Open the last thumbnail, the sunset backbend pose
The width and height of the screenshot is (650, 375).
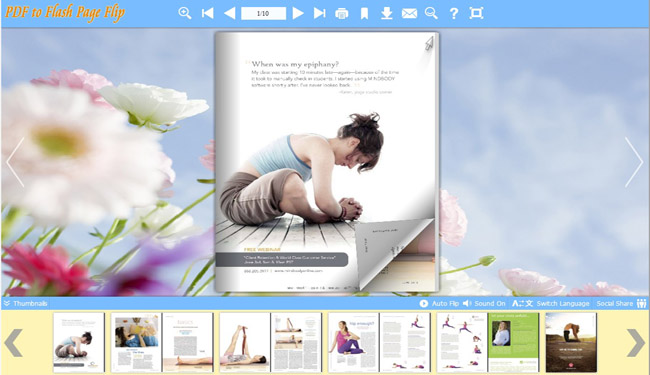(x=571, y=342)
